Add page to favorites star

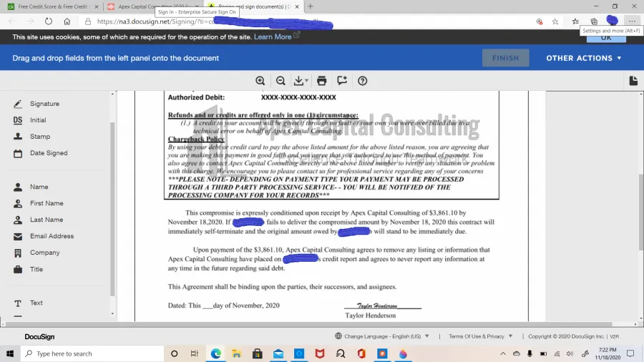(x=555, y=21)
